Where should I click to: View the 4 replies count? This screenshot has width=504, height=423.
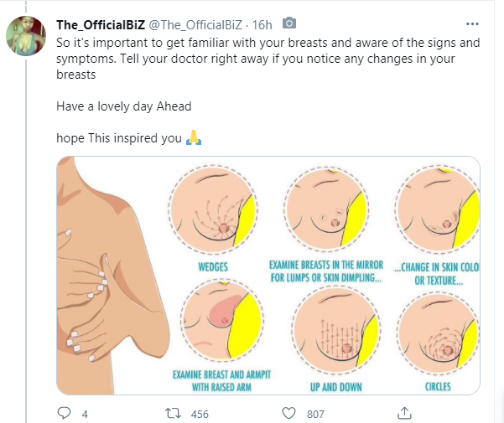[85, 414]
